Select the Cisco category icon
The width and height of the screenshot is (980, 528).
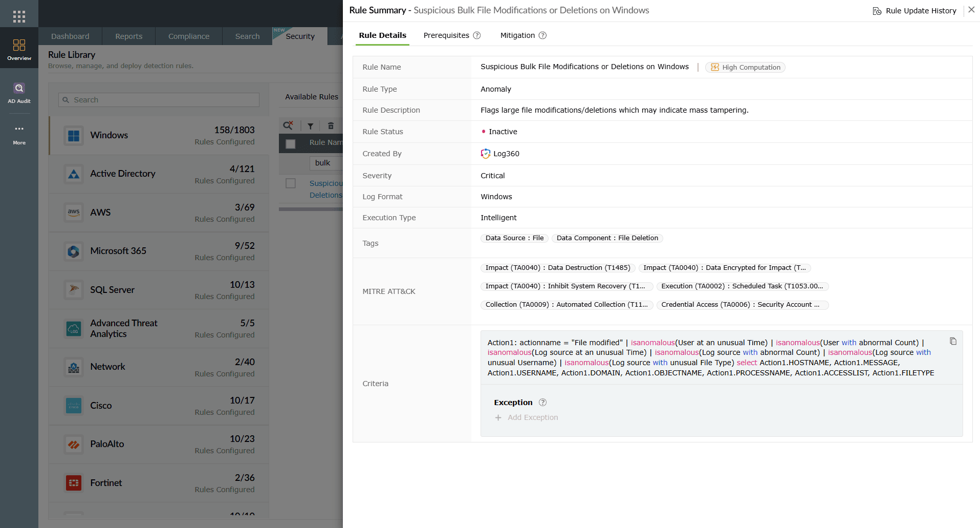[x=74, y=406]
